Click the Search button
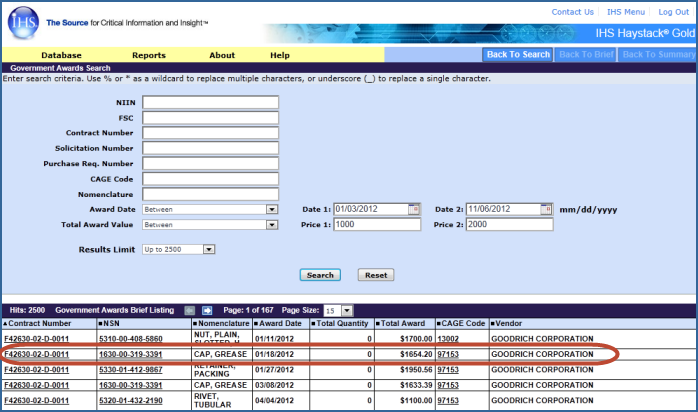This screenshot has height=412, width=698. [x=320, y=275]
